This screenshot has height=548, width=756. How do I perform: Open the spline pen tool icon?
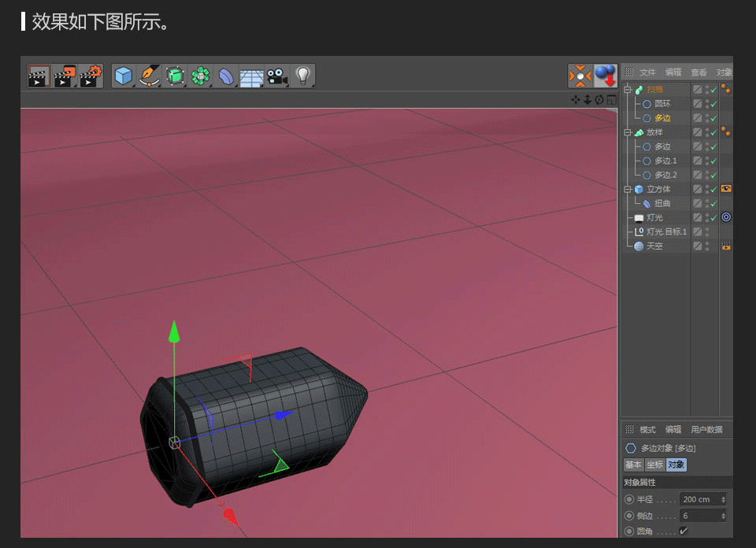click(148, 76)
